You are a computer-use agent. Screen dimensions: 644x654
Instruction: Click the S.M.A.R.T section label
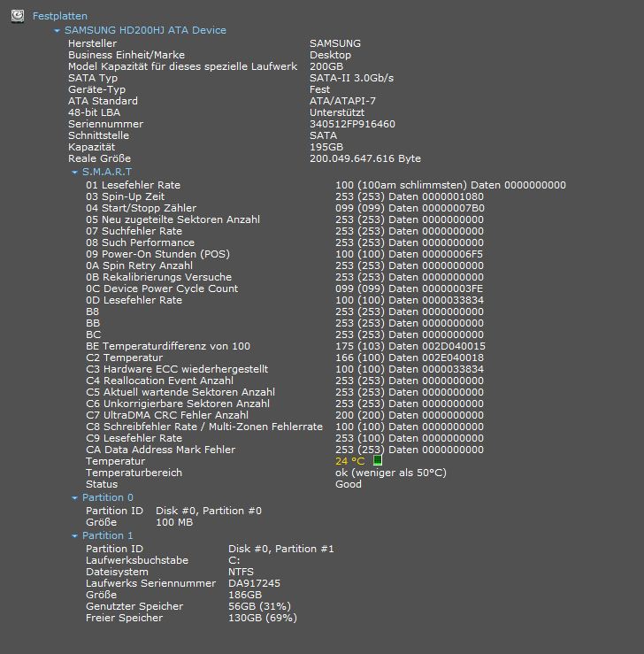pos(107,172)
